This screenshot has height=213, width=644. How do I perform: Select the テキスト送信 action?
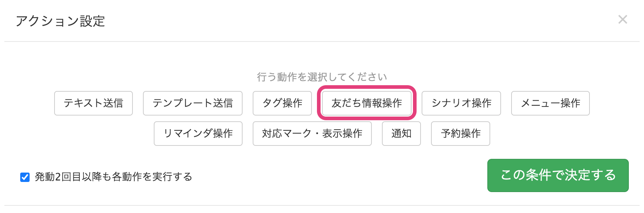[93, 103]
